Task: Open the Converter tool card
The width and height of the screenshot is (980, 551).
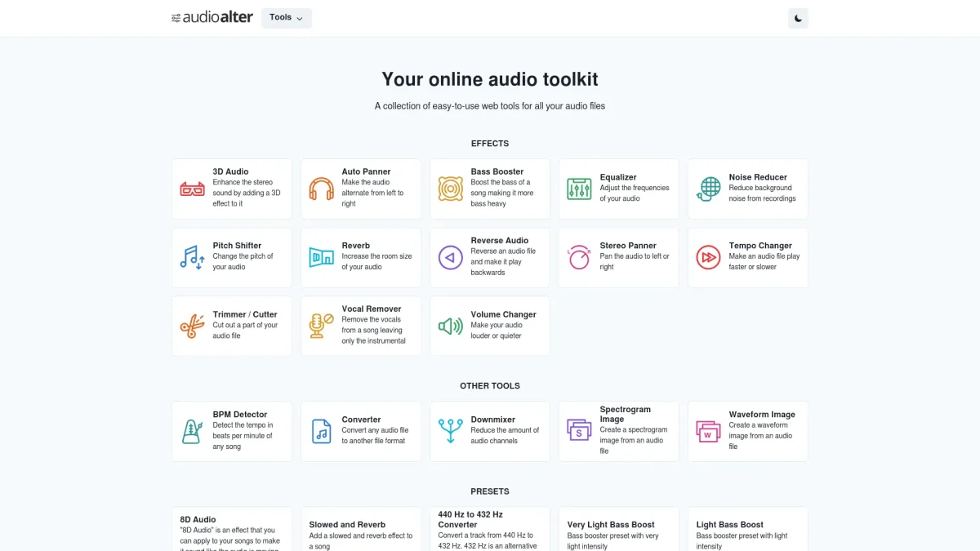Action: tap(361, 431)
